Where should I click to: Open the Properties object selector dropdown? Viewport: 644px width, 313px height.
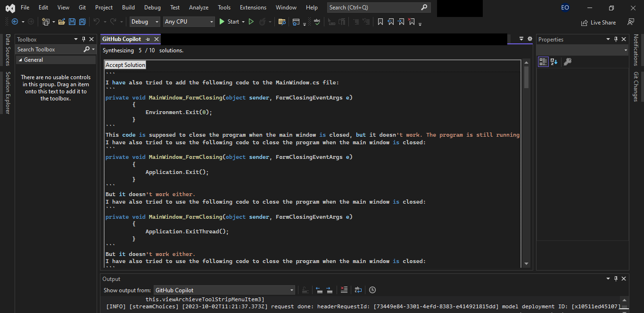[x=582, y=50]
